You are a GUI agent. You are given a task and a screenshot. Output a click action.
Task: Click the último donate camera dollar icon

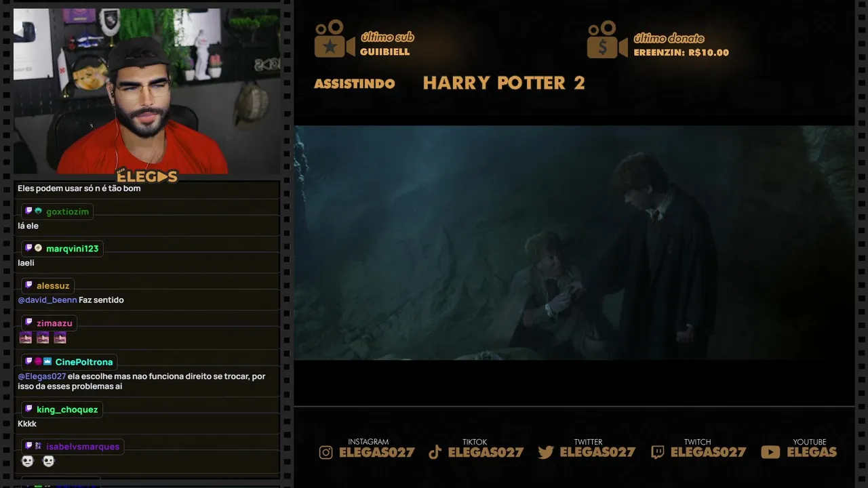607,39
